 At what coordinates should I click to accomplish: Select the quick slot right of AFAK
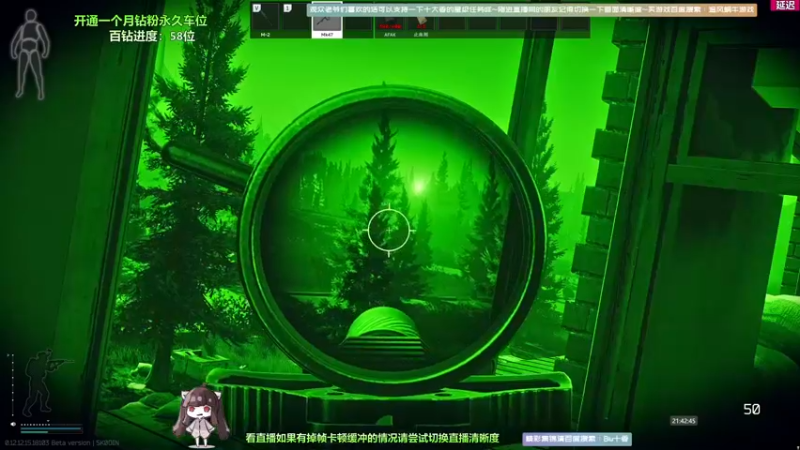tap(420, 24)
